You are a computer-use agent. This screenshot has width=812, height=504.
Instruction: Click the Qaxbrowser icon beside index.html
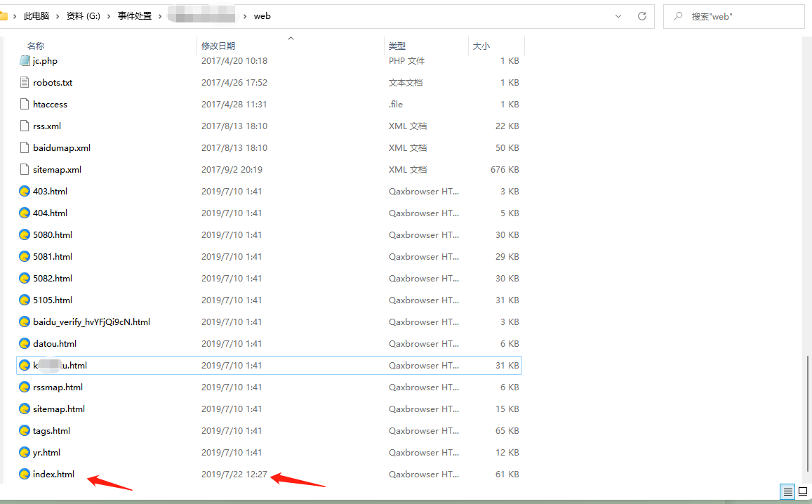click(x=25, y=475)
